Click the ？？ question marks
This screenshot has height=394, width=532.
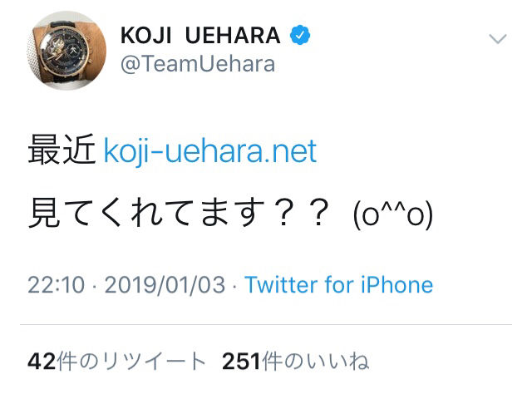(x=300, y=215)
